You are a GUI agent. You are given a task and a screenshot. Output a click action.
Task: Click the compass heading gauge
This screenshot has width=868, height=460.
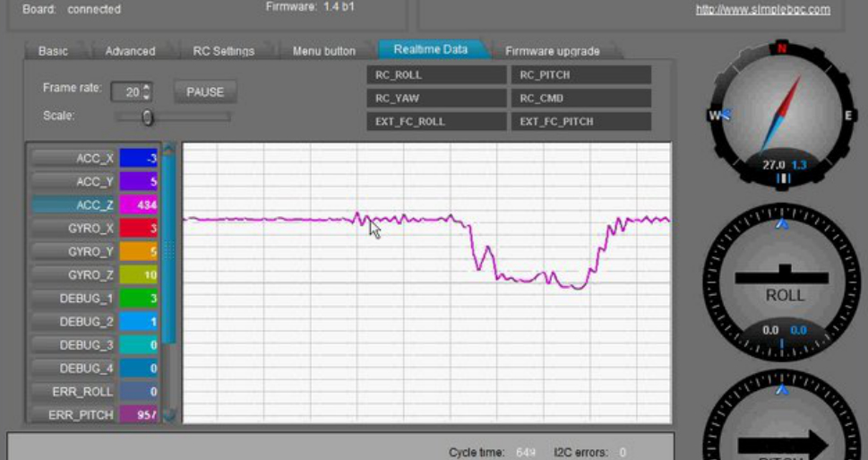783,116
